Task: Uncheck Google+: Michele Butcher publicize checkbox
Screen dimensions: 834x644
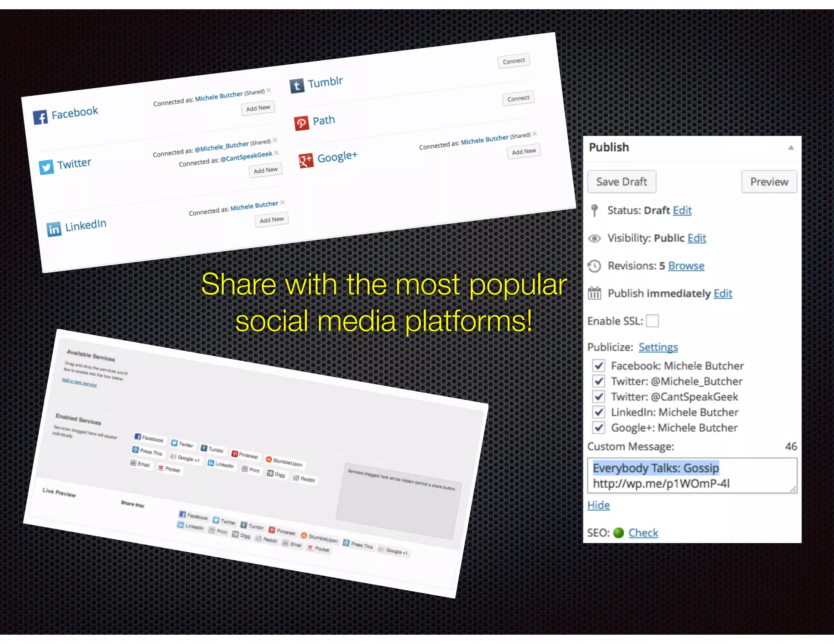Action: coord(599,427)
